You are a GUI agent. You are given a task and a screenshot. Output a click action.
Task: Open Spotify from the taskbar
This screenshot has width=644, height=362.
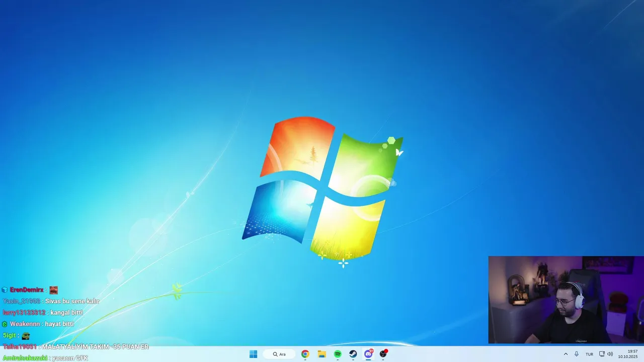click(338, 354)
